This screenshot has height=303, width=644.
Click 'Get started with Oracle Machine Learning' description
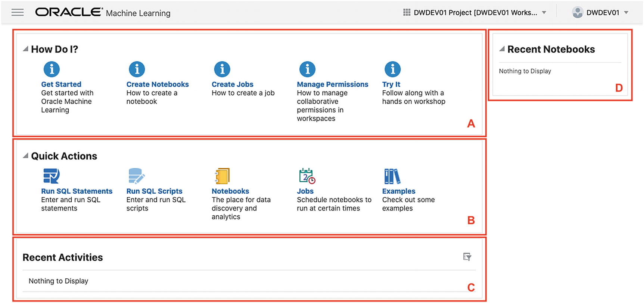click(67, 101)
